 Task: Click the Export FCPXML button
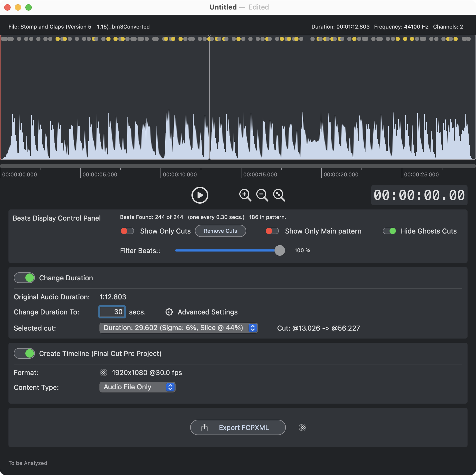coord(238,427)
